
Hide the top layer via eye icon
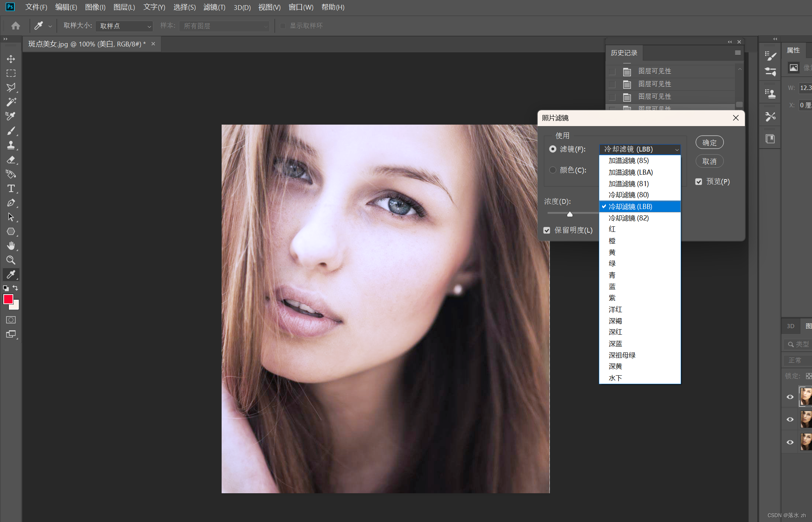[790, 397]
